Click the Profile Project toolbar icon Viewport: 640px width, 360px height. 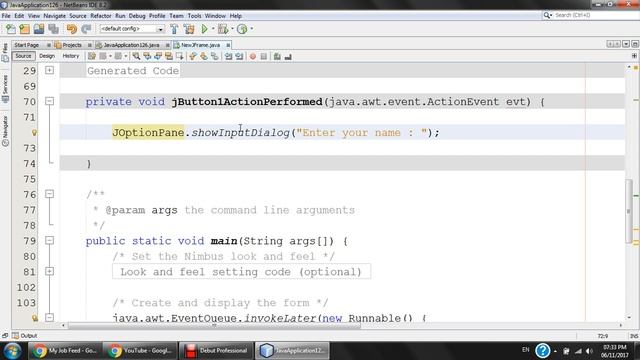[242, 29]
